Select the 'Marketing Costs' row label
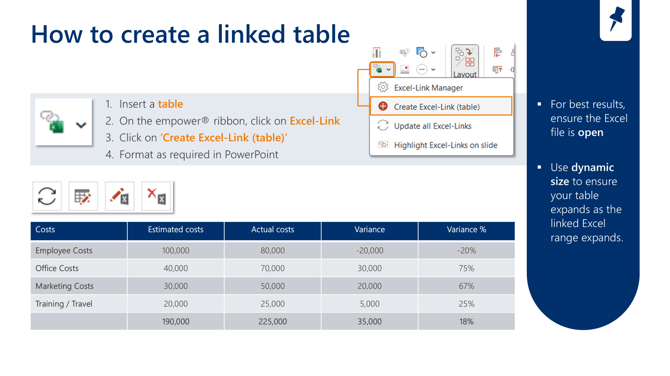670x376 pixels. [x=64, y=286]
